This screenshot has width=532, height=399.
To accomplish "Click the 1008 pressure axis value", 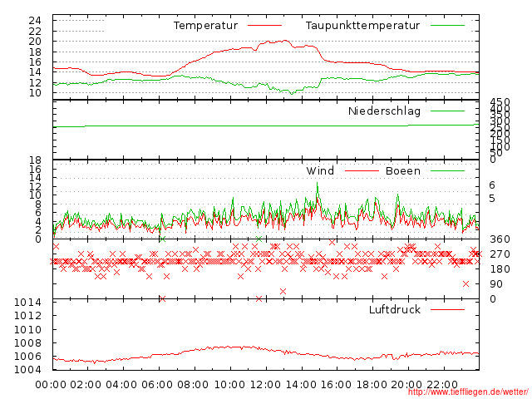I will [x=27, y=343].
